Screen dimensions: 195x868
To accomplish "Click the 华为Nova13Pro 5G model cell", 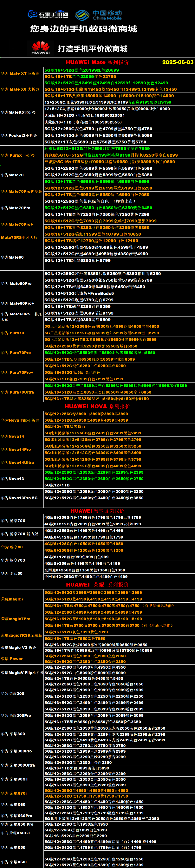I will [22, 498].
